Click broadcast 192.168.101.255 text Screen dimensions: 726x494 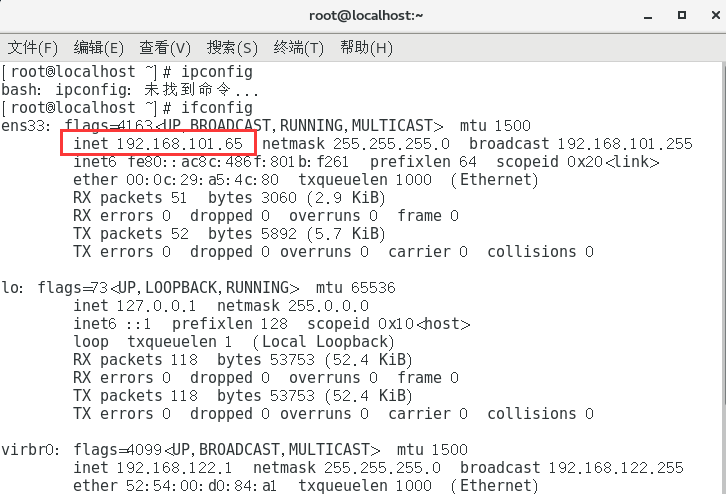click(581, 144)
